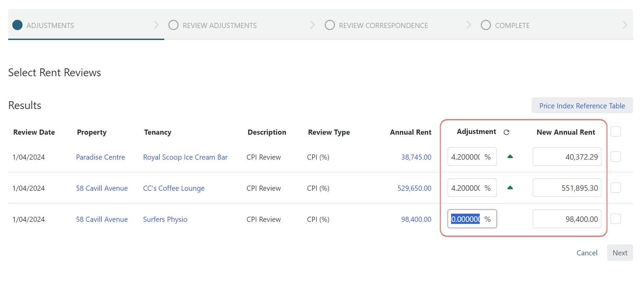This screenshot has width=644, height=281.
Task: Click chevron after the Complete step
Action: click(x=625, y=25)
